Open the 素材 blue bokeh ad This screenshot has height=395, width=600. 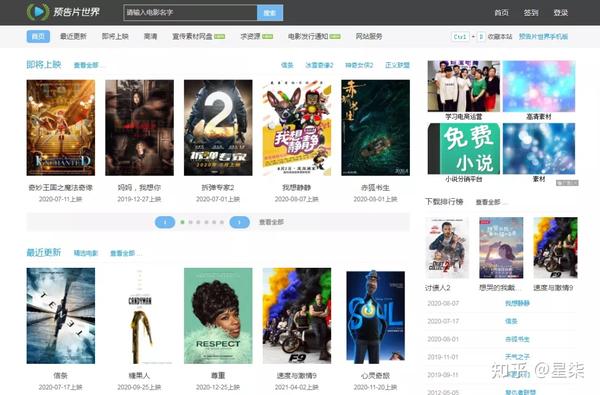point(539,149)
